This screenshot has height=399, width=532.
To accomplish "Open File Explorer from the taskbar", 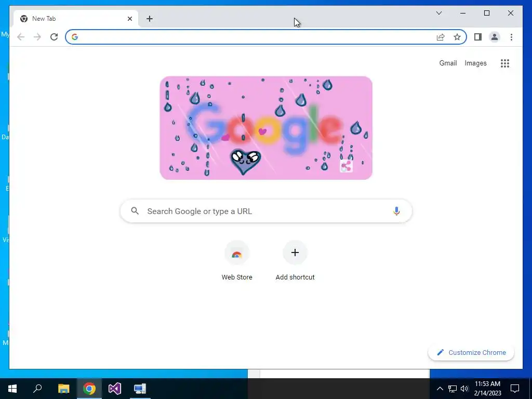I will pos(63,389).
